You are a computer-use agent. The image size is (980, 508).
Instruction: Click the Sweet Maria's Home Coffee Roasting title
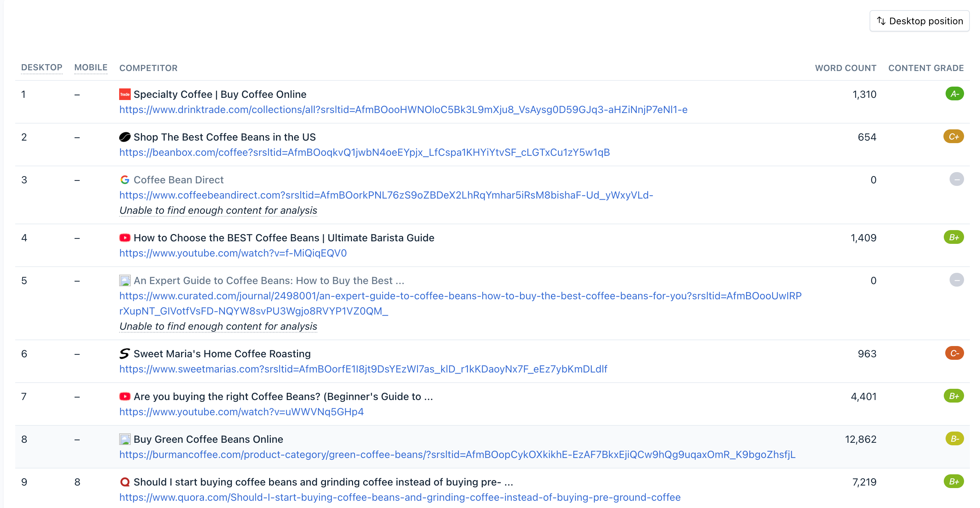222,354
